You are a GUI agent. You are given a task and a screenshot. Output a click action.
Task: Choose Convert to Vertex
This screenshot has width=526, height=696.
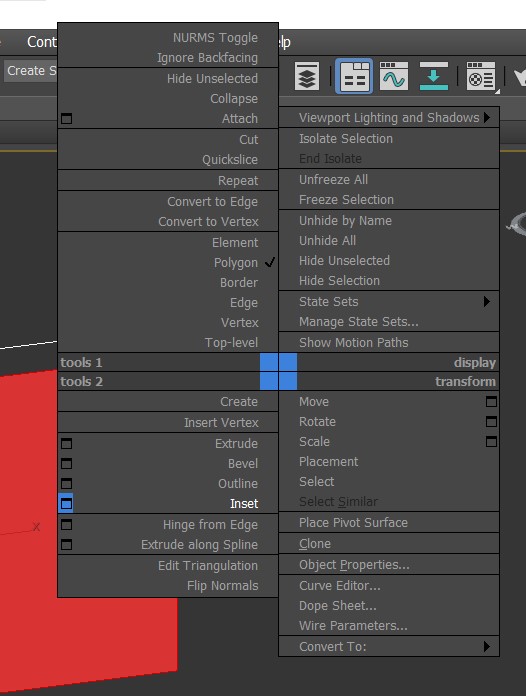coord(208,221)
